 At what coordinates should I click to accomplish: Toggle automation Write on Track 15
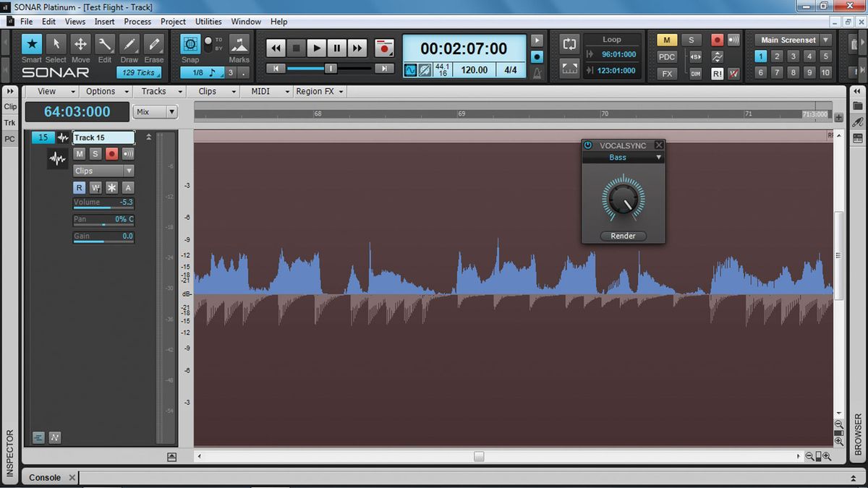pyautogui.click(x=95, y=187)
